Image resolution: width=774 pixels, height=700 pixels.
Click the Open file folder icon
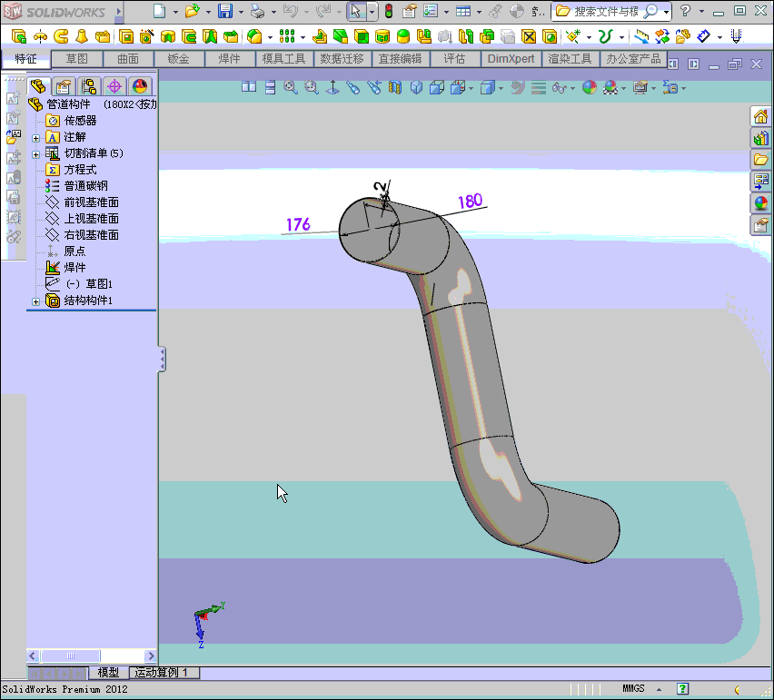tap(192, 11)
